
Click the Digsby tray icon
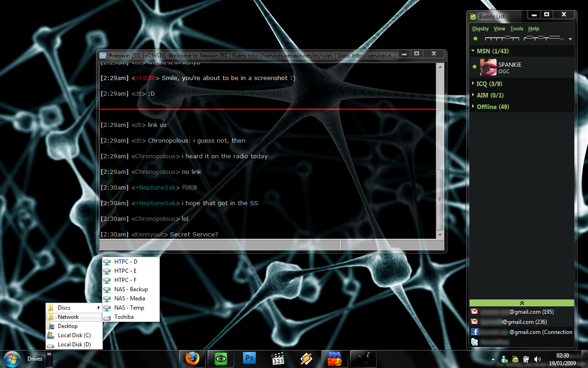[x=515, y=359]
